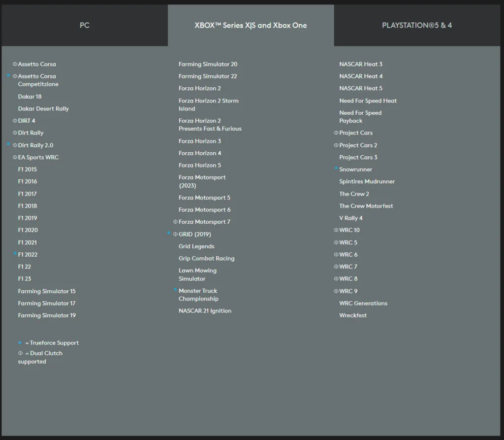Screen dimensions: 504x440
Task: Click the NASCAR Heat 3 entry
Action: click(x=361, y=64)
